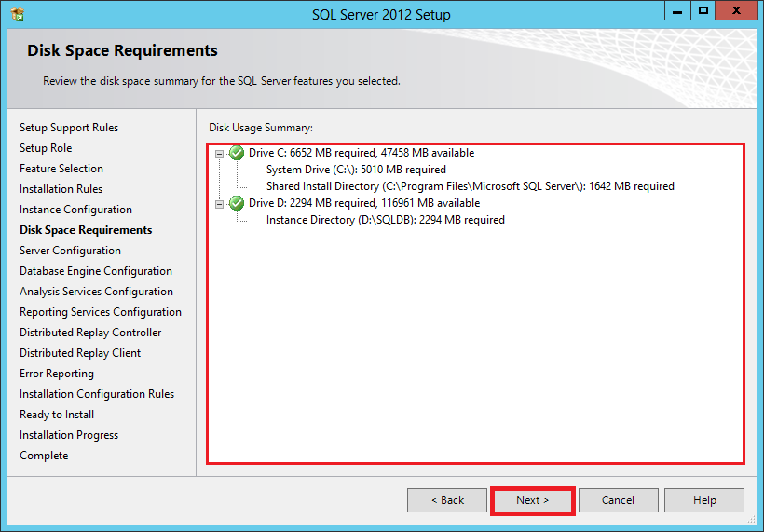Click Reporting Services Configuration step
Screen dimensions: 764x532
pos(101,312)
